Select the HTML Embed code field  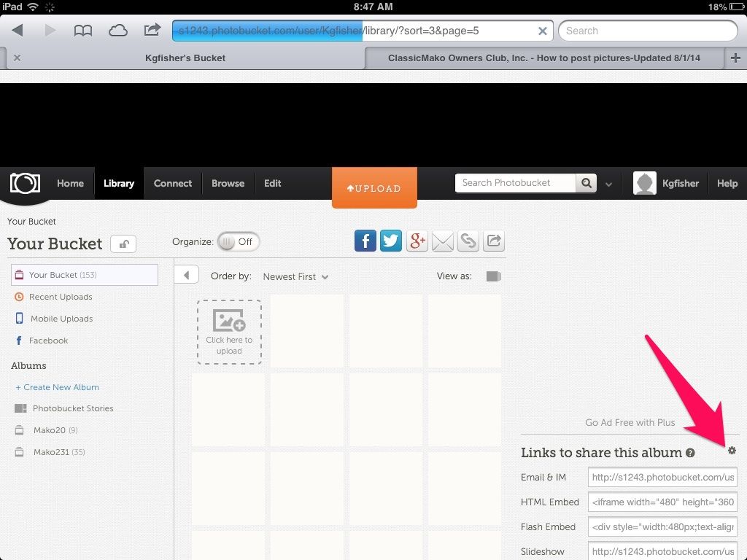(x=662, y=502)
